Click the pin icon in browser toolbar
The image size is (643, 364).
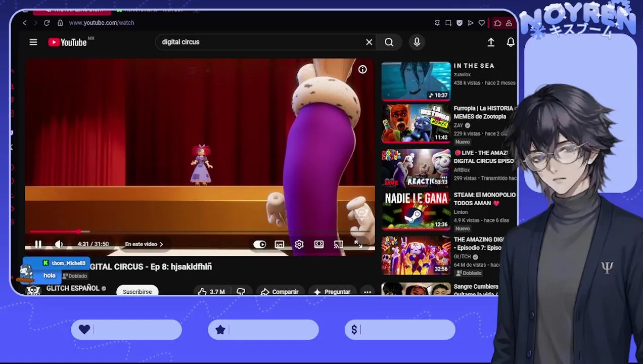click(437, 23)
